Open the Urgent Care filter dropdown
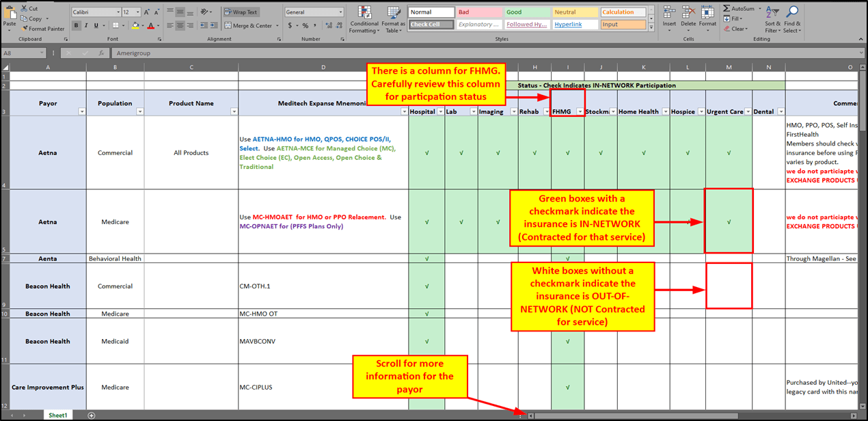The height and width of the screenshot is (421, 868). pyautogui.click(x=748, y=111)
